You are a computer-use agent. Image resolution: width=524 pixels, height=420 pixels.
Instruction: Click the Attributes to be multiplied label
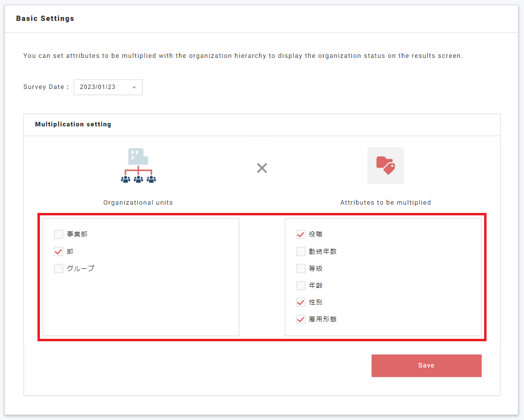click(385, 202)
